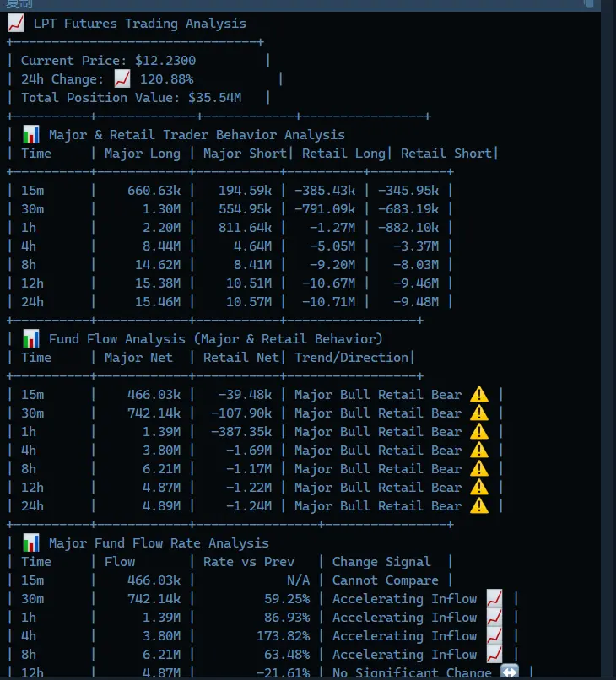This screenshot has width=616, height=680.
Task: Select the 194.59k Major Short value
Action: point(245,191)
